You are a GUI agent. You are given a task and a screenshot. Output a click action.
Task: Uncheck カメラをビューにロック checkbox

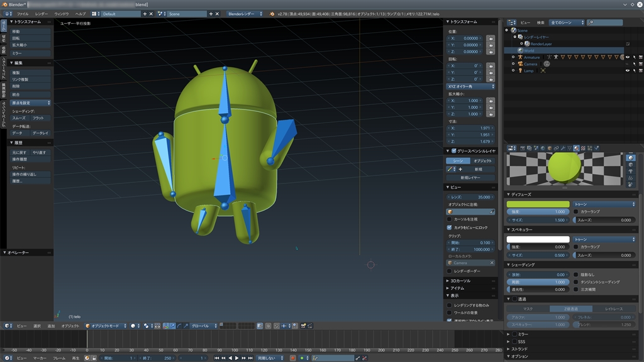(x=449, y=228)
